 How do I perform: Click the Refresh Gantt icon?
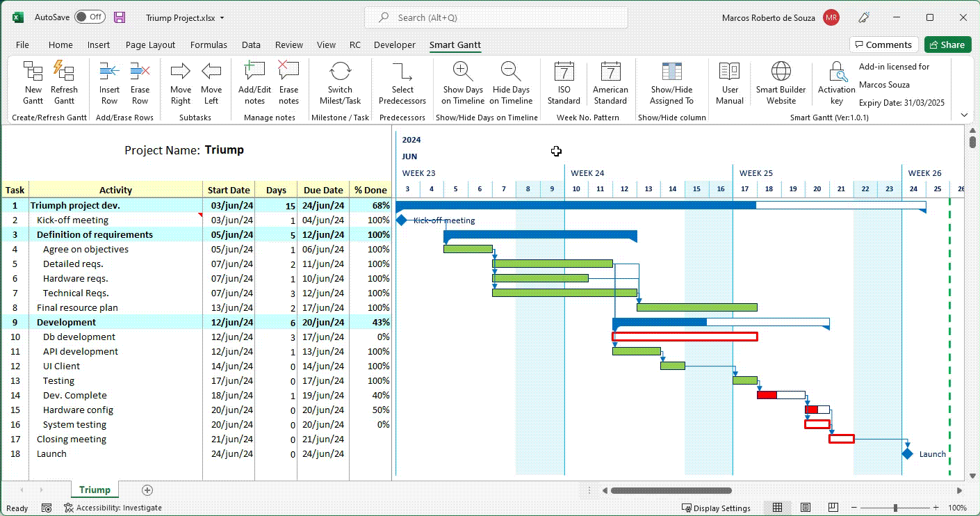tap(64, 72)
